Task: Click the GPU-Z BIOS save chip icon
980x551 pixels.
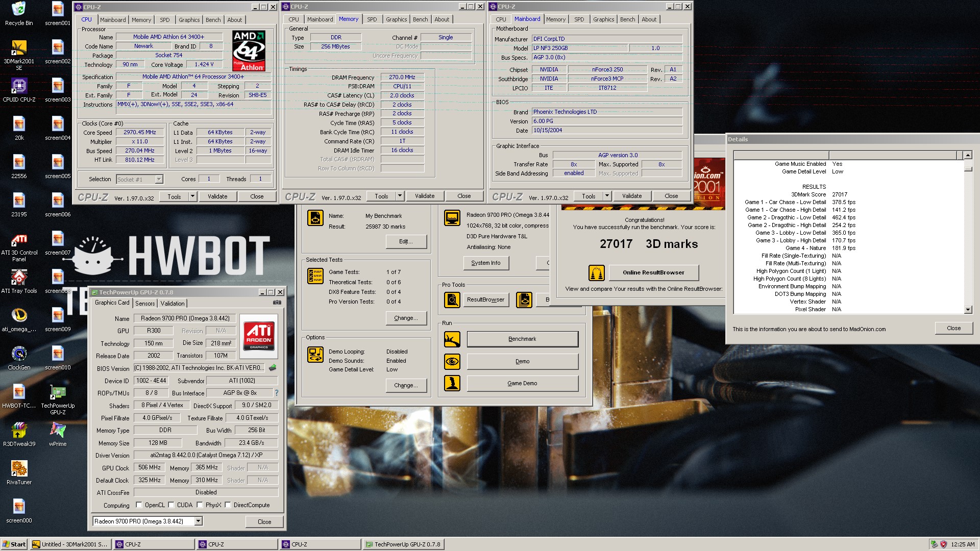Action: pyautogui.click(x=273, y=368)
